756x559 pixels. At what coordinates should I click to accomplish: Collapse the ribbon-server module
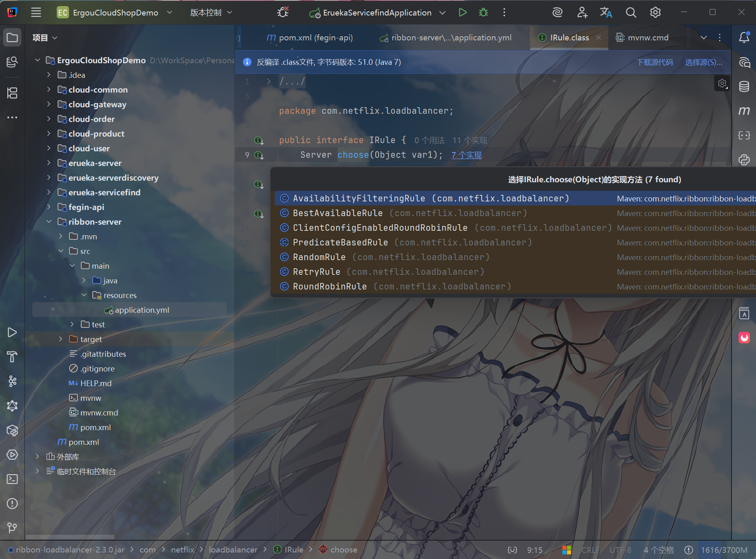coord(49,222)
